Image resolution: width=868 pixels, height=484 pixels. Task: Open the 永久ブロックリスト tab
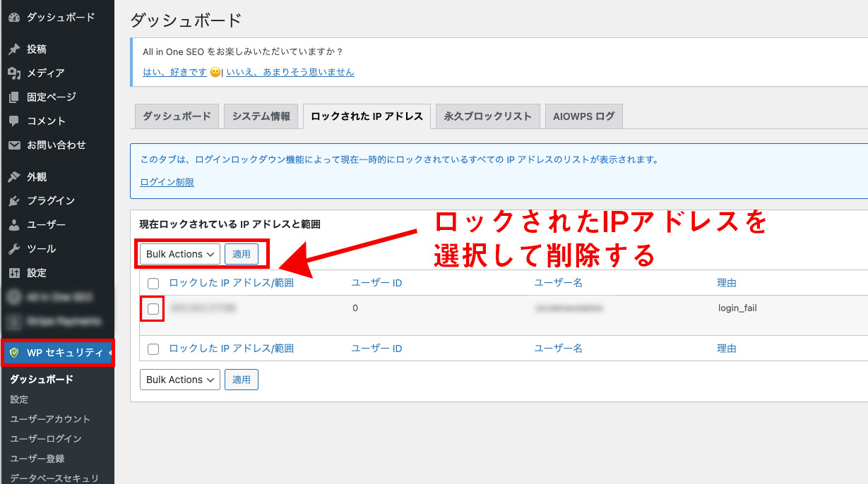click(487, 116)
